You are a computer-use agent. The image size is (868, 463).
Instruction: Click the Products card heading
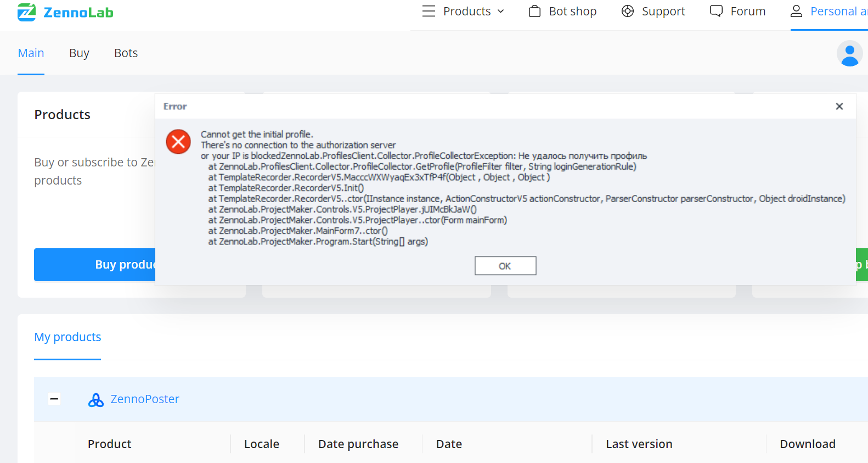pos(62,114)
